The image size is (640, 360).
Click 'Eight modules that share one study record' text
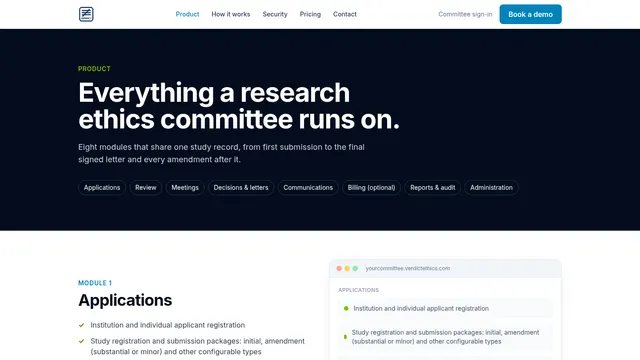point(221,153)
